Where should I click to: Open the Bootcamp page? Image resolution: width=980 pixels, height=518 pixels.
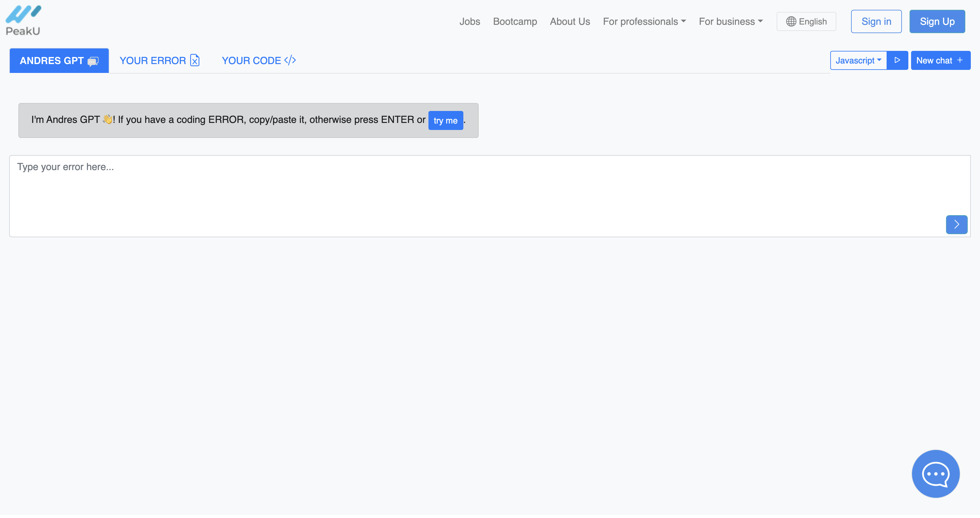pyautogui.click(x=515, y=21)
